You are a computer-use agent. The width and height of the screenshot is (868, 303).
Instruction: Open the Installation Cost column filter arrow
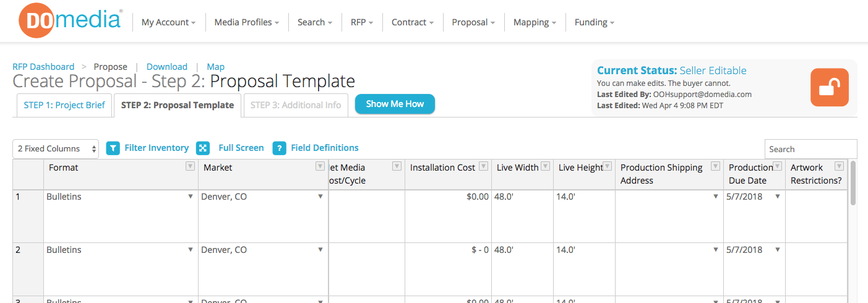(483, 166)
